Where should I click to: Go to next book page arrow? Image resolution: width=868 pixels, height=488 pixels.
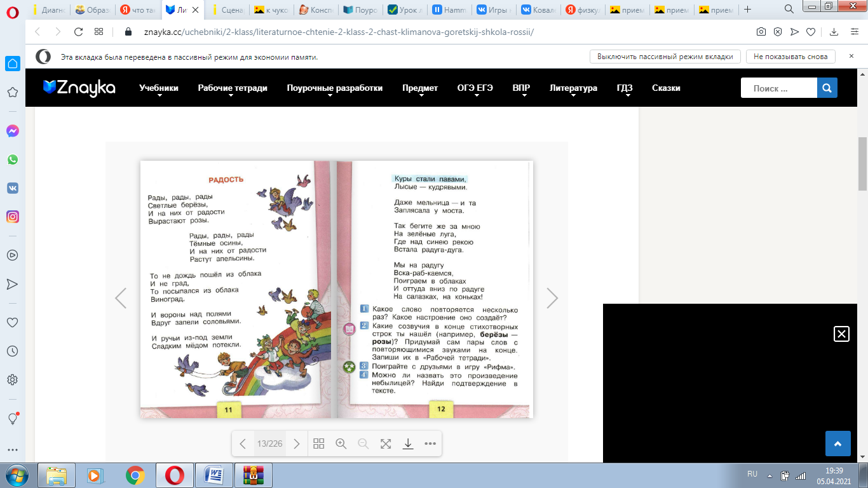tap(552, 297)
